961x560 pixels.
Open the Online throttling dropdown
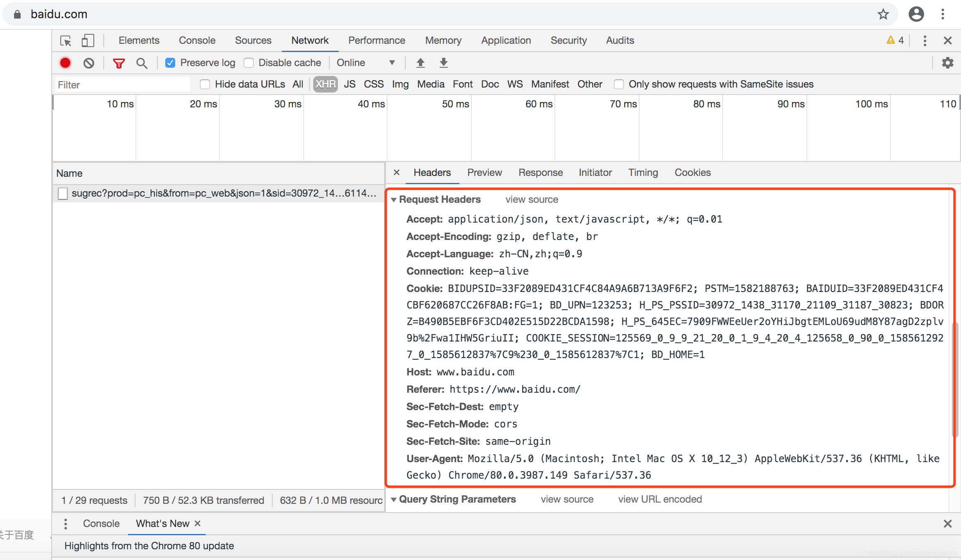366,63
